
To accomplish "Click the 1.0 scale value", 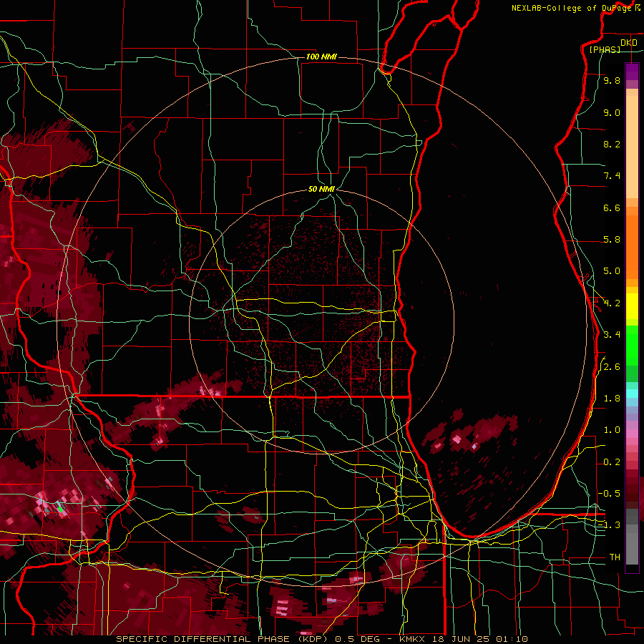I will 612,430.
